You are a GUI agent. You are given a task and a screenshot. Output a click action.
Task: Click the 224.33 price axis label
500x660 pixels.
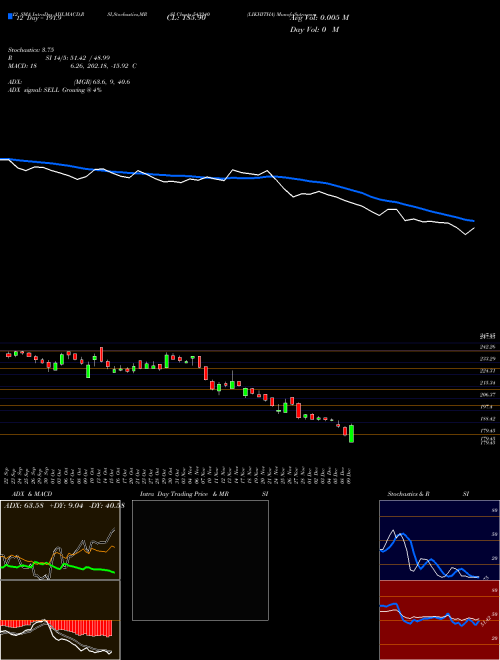[488, 371]
